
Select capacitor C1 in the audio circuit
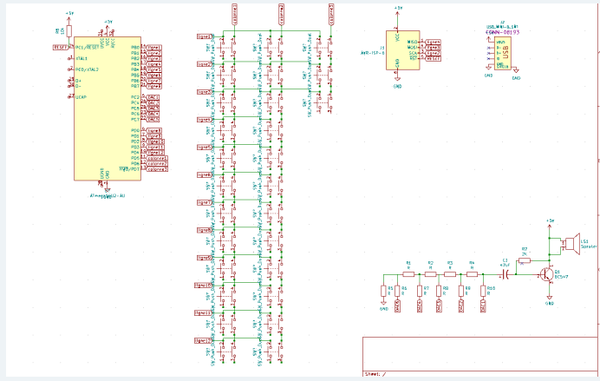pos(505,274)
